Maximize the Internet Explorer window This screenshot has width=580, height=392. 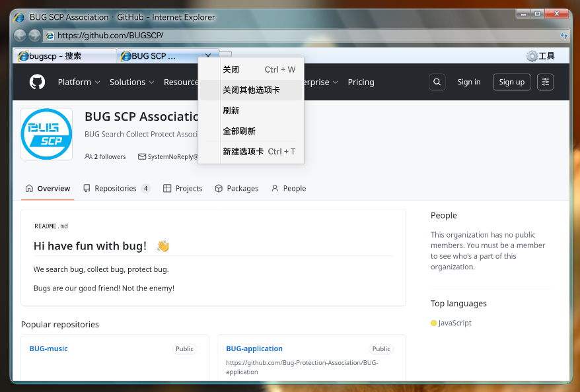538,14
